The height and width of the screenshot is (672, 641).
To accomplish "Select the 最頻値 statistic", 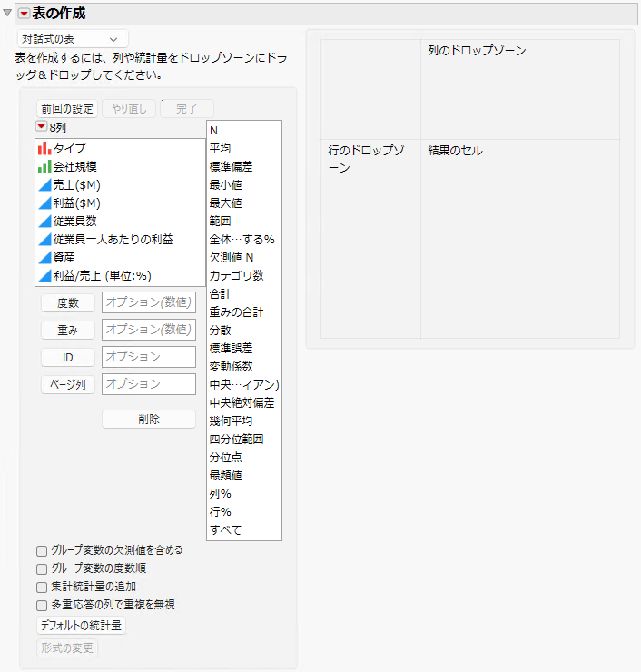I will (226, 476).
